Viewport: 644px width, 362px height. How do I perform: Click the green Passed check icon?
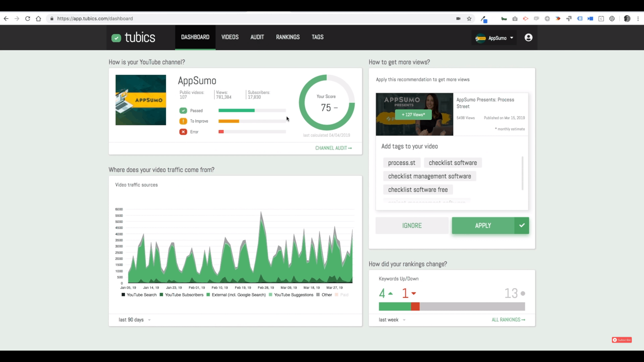tap(183, 111)
